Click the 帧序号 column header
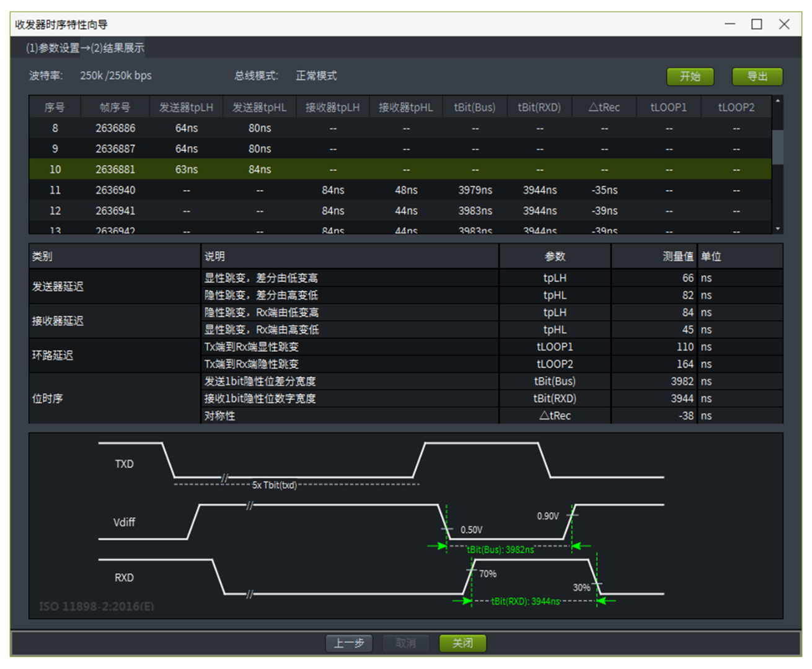 pyautogui.click(x=115, y=107)
